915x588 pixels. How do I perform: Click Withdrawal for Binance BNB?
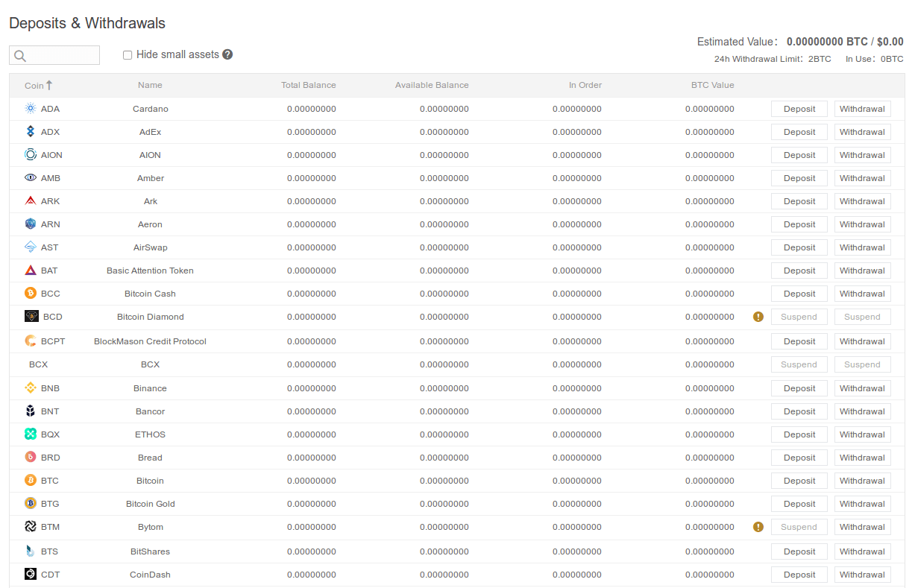pos(862,388)
